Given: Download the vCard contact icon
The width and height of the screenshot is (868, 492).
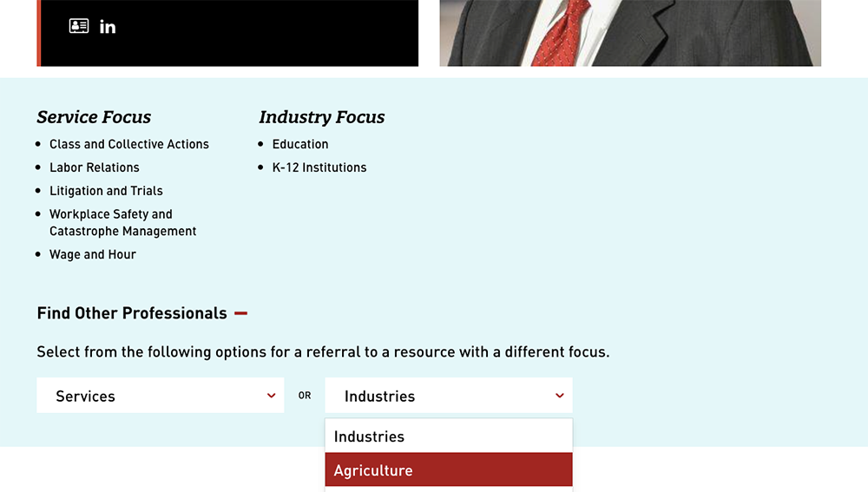Looking at the screenshot, I should (x=79, y=26).
